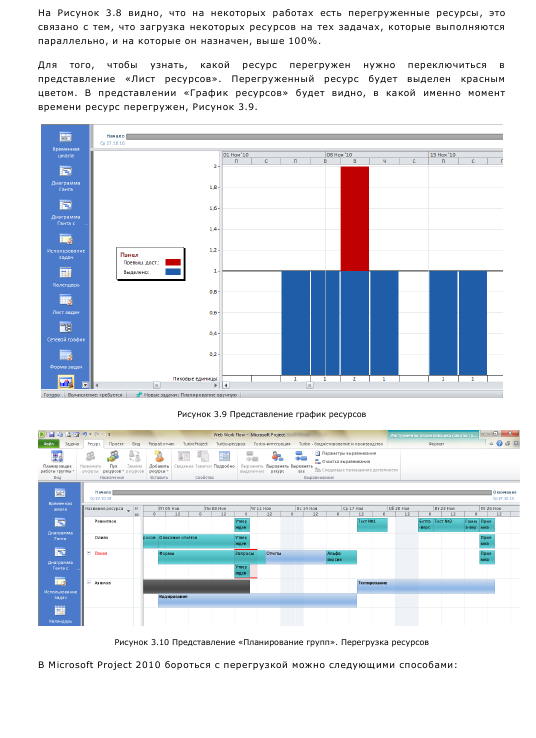Open Календарь view in Figure 3.9 sidebar
The width and height of the screenshot is (536, 738).
pyautogui.click(x=65, y=277)
